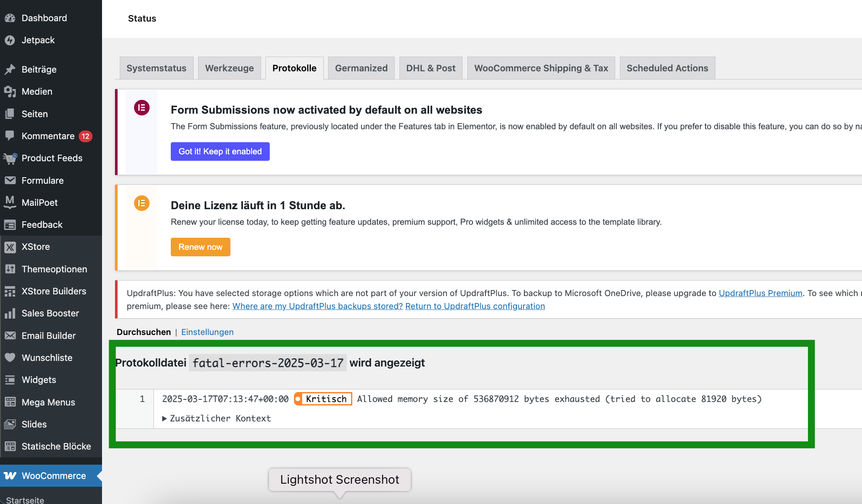Click timestamp 2025-03-17T07:13:47+00:00

point(225,399)
